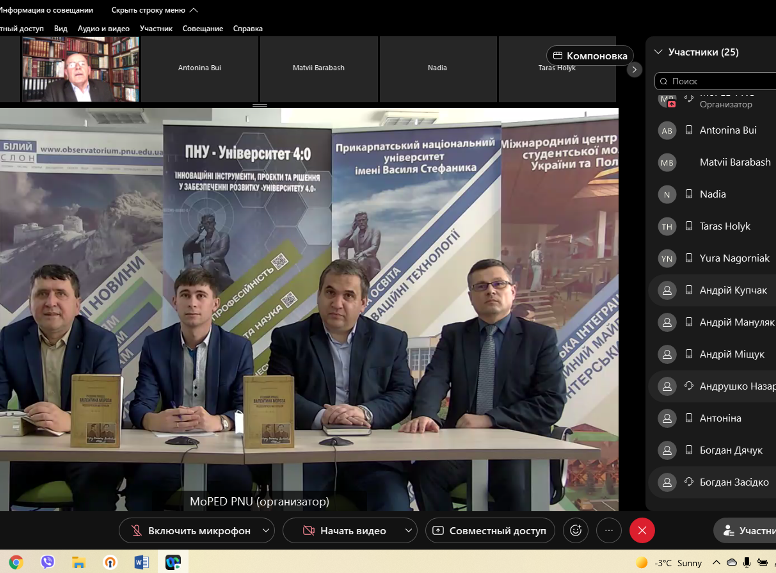
Task: Collapse the Участники (25) panel chevron
Action: coord(658,52)
